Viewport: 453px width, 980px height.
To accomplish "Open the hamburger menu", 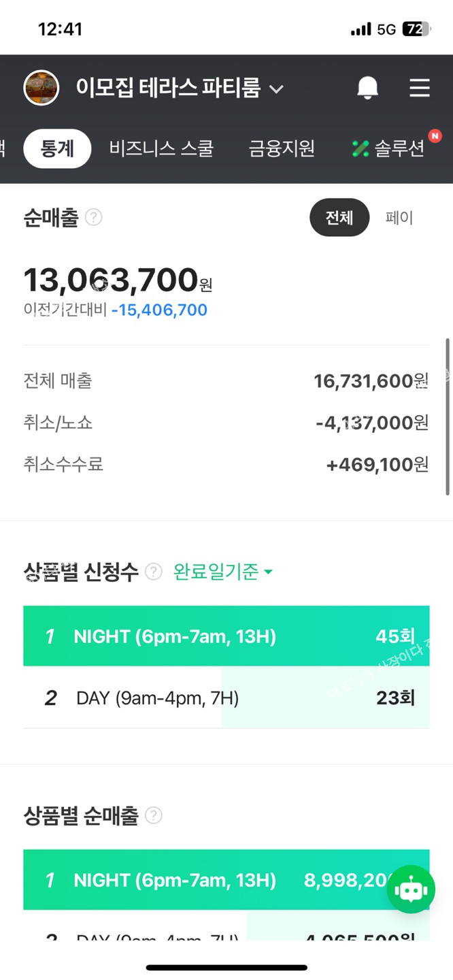I will [419, 88].
